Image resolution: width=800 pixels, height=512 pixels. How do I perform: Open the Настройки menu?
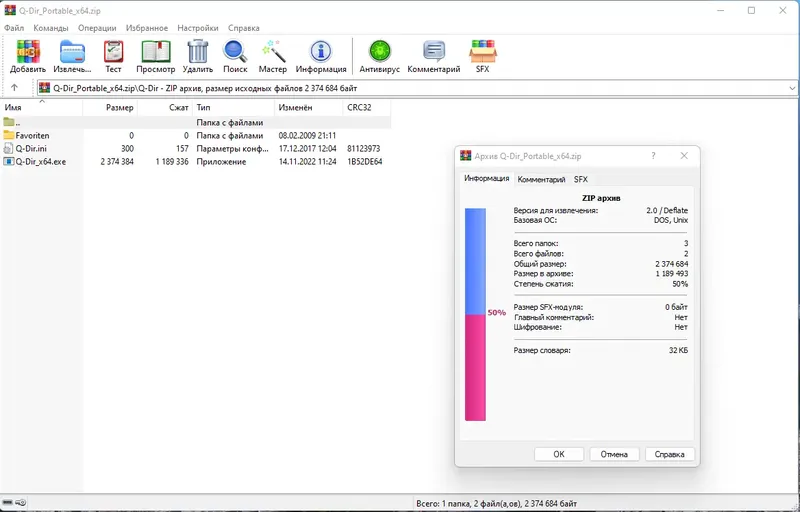pos(198,28)
